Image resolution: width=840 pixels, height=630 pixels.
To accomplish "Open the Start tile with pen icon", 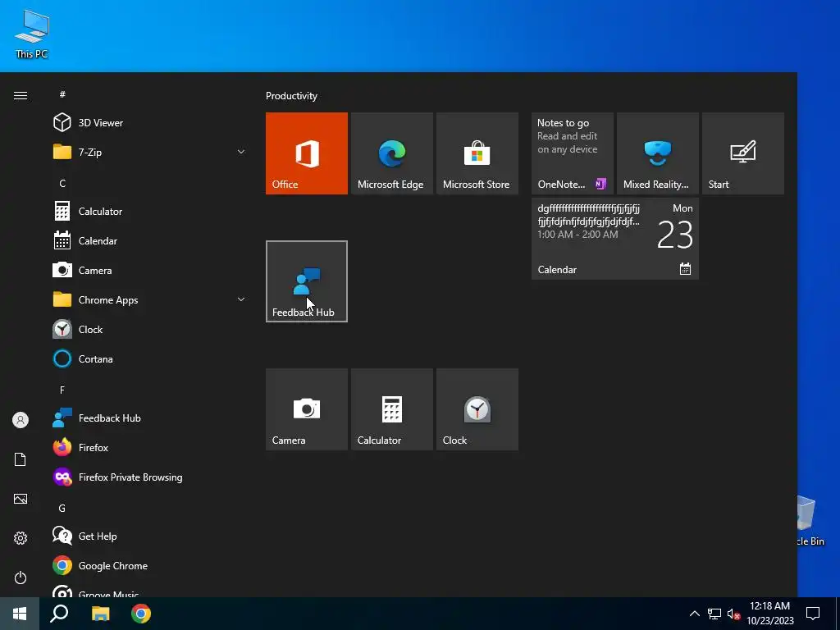I will 743,153.
